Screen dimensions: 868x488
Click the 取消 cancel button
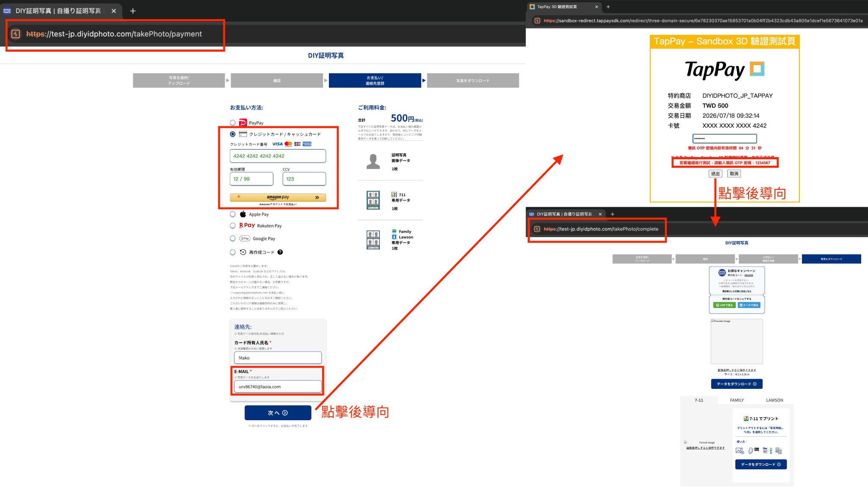[x=734, y=174]
